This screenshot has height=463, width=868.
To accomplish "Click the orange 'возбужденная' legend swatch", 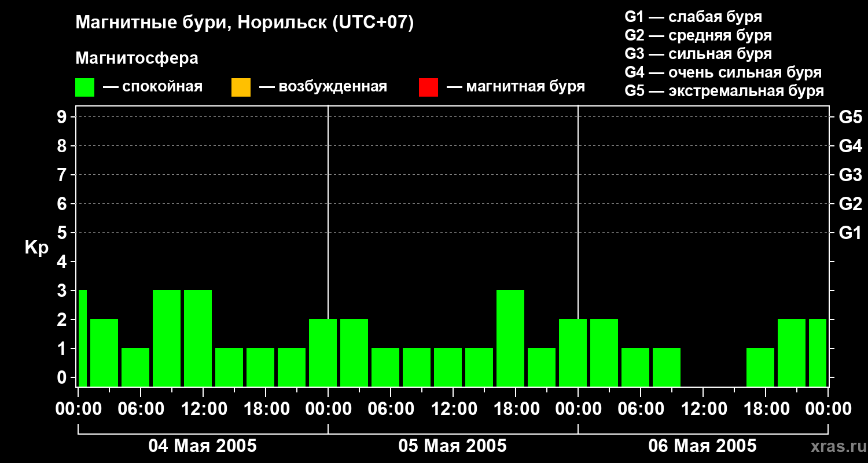I will [241, 87].
